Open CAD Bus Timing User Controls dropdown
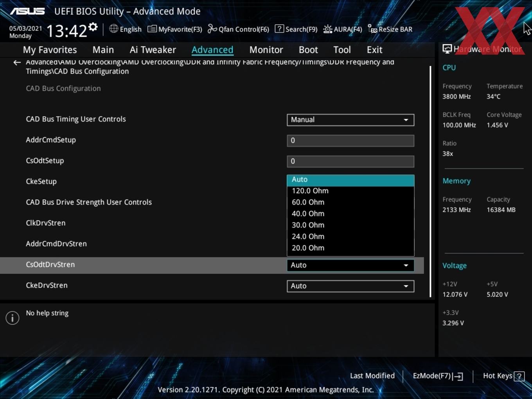The width and height of the screenshot is (532, 399). tap(350, 120)
